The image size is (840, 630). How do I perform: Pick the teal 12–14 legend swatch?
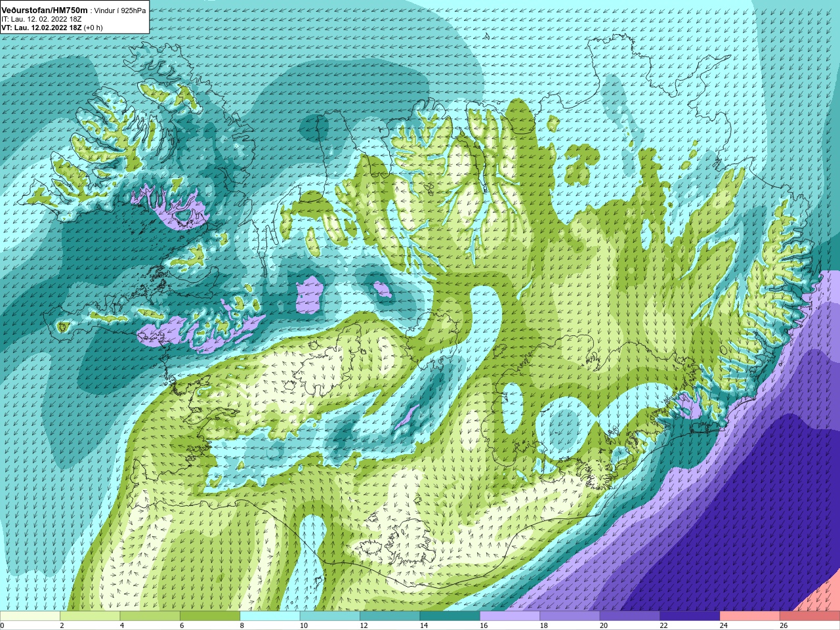pos(390,616)
